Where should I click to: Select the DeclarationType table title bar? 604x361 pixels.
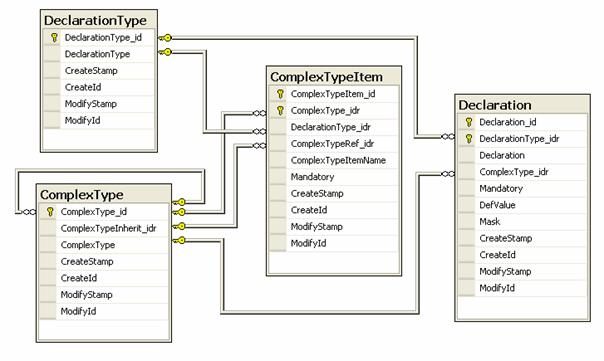[x=99, y=20]
